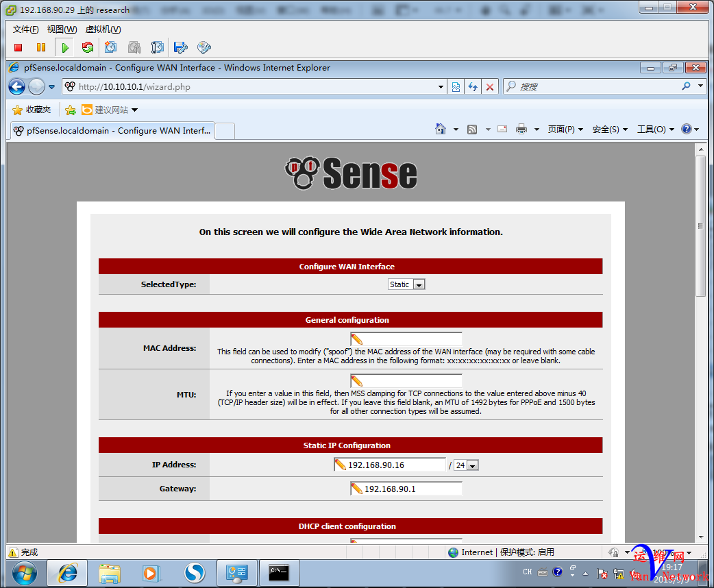The image size is (714, 588).
Task: Click the add to favorites bar icon
Action: pos(71,110)
